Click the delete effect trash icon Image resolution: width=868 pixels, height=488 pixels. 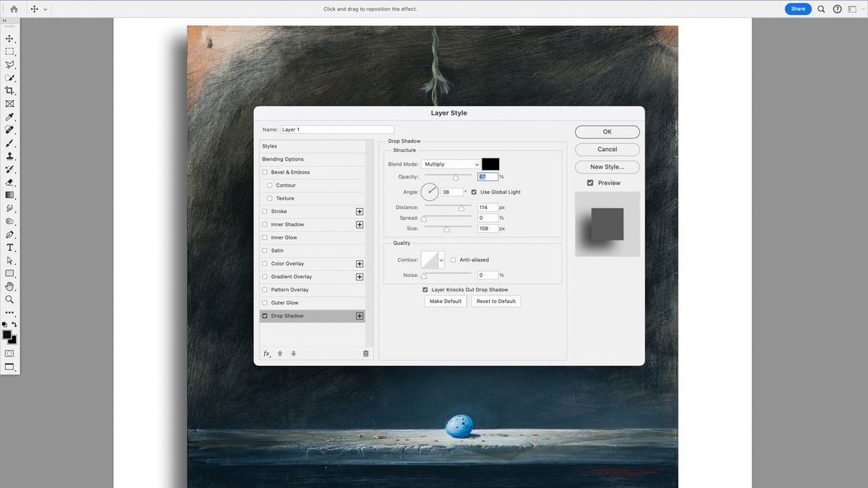[x=365, y=354]
